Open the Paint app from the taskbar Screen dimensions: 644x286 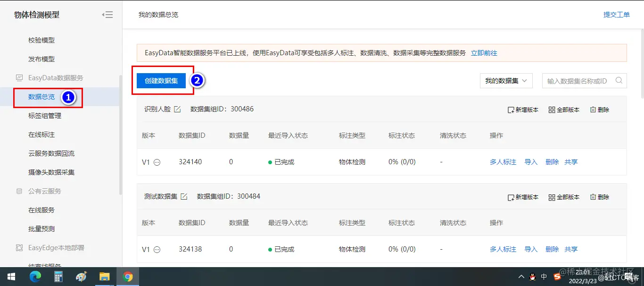(x=82, y=277)
